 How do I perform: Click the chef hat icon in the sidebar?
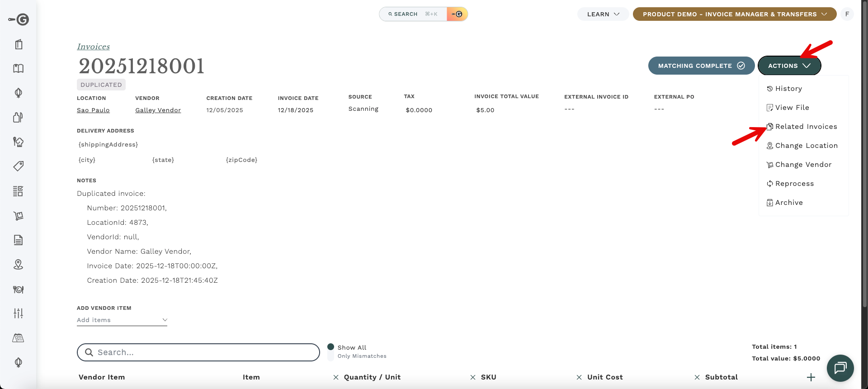(x=18, y=142)
